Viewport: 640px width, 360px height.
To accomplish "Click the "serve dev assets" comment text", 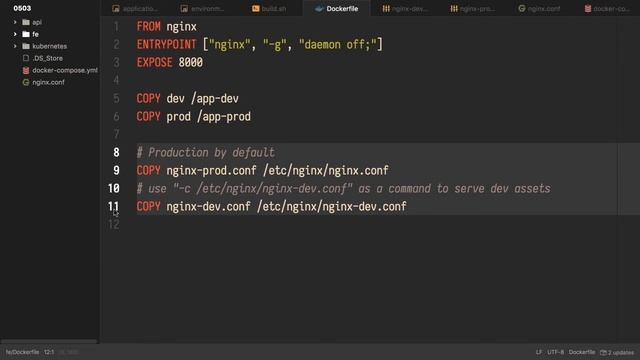I will (502, 189).
